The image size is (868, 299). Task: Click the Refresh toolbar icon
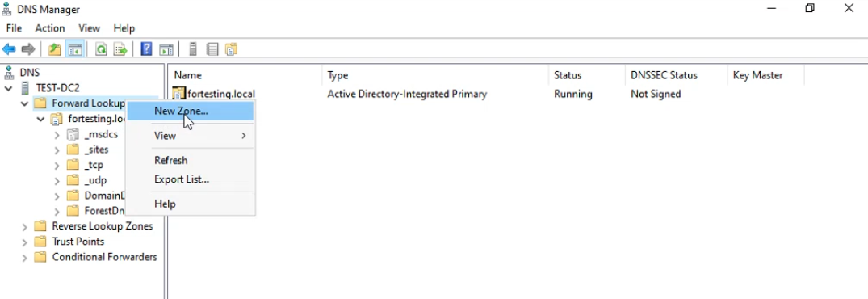(101, 49)
